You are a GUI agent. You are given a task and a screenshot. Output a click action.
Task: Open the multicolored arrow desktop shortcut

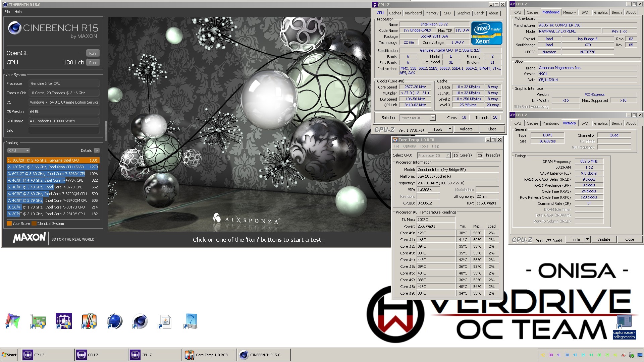pos(12,321)
